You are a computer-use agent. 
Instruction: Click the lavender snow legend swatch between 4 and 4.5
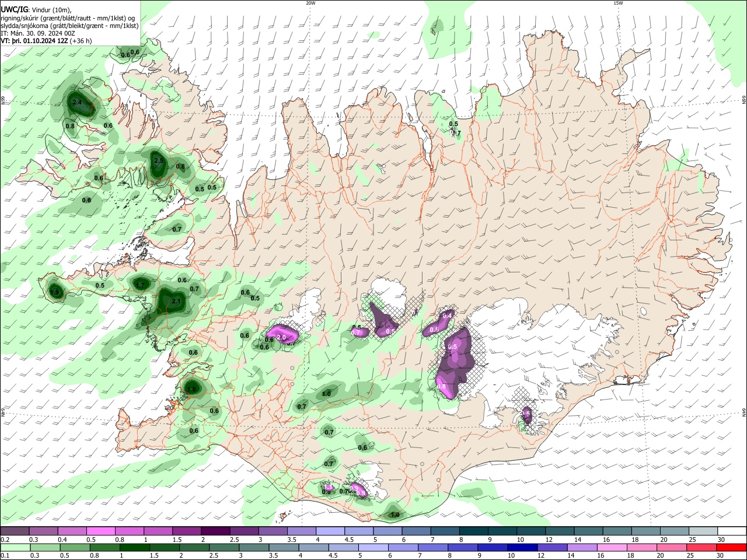click(x=329, y=531)
